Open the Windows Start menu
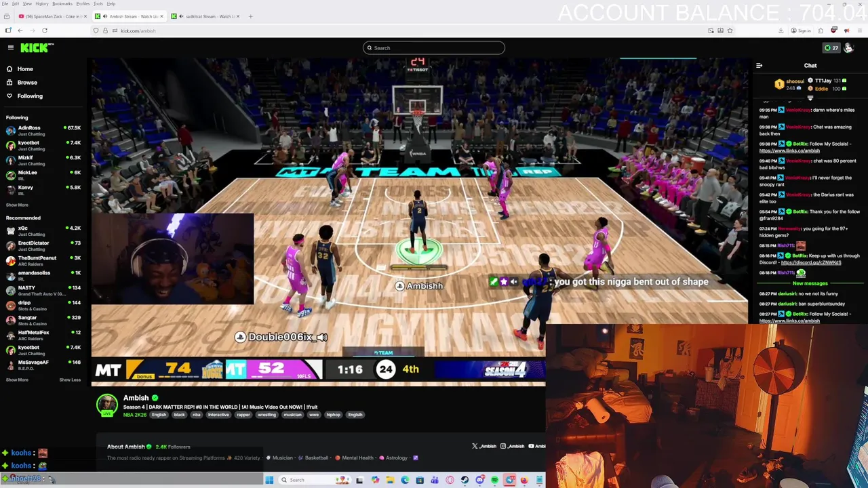868x488 pixels. pyautogui.click(x=269, y=480)
